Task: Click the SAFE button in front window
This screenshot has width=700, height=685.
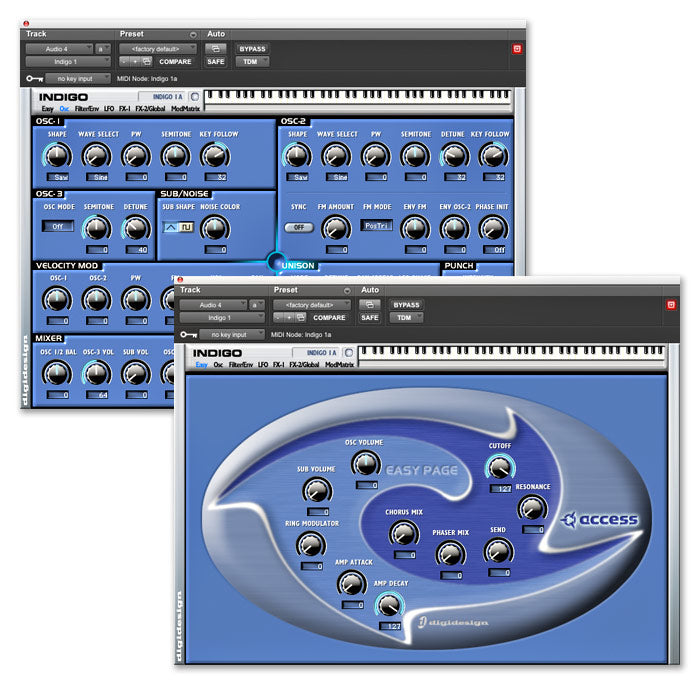Action: [369, 318]
